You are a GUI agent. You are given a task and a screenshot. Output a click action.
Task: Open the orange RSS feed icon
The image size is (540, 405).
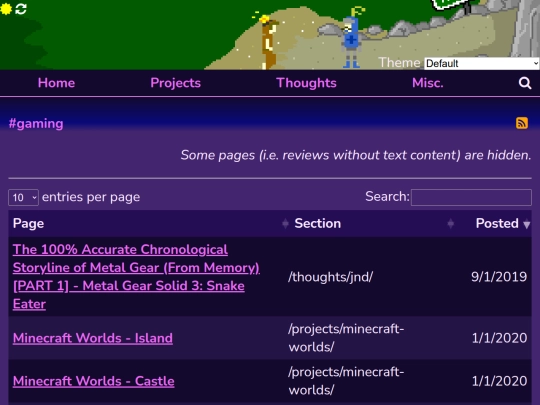[x=522, y=123]
